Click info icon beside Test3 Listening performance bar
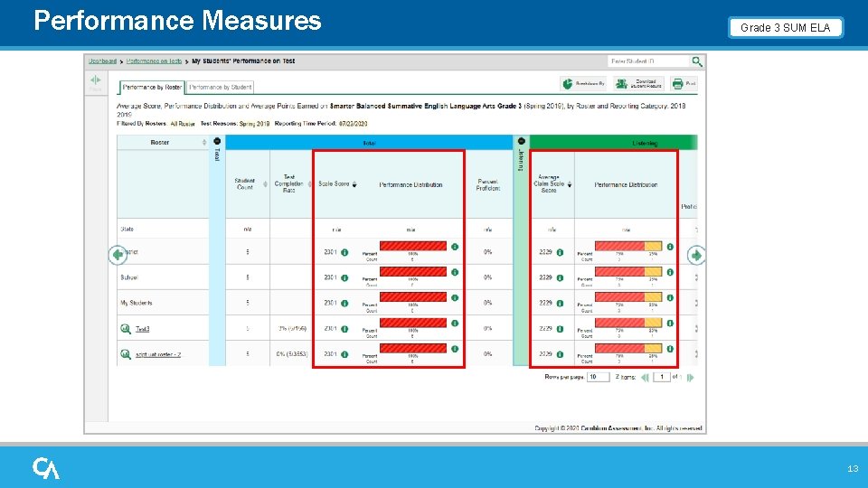This screenshot has width=868, height=488. pos(670,324)
